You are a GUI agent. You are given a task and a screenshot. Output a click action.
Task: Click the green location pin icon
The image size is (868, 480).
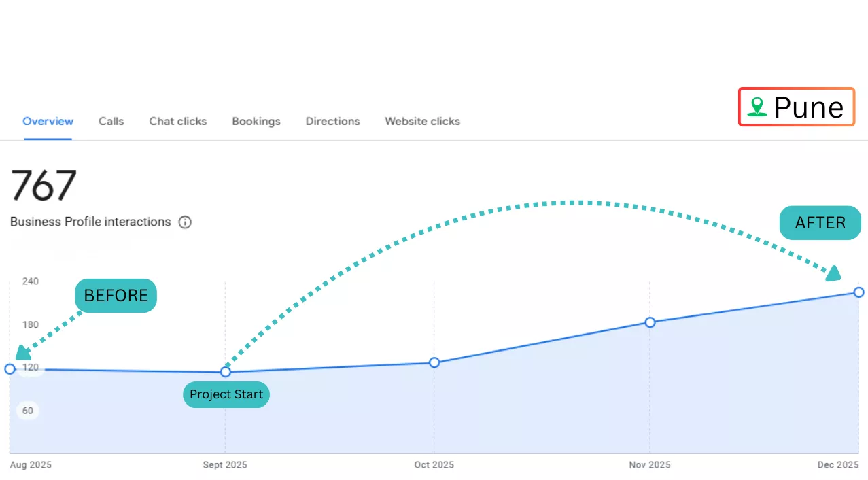757,107
